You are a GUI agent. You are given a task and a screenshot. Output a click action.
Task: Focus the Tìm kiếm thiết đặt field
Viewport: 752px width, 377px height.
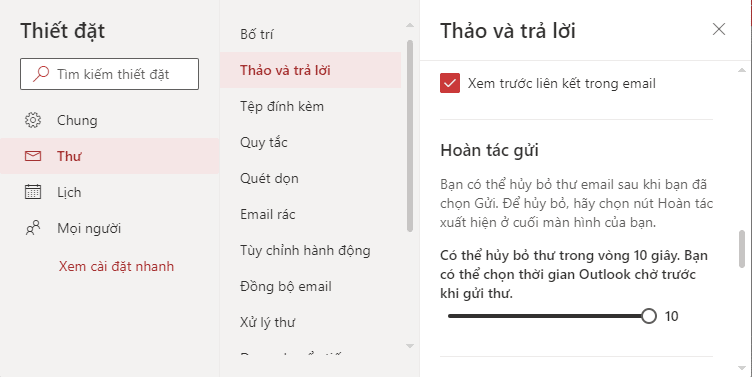pyautogui.click(x=109, y=74)
